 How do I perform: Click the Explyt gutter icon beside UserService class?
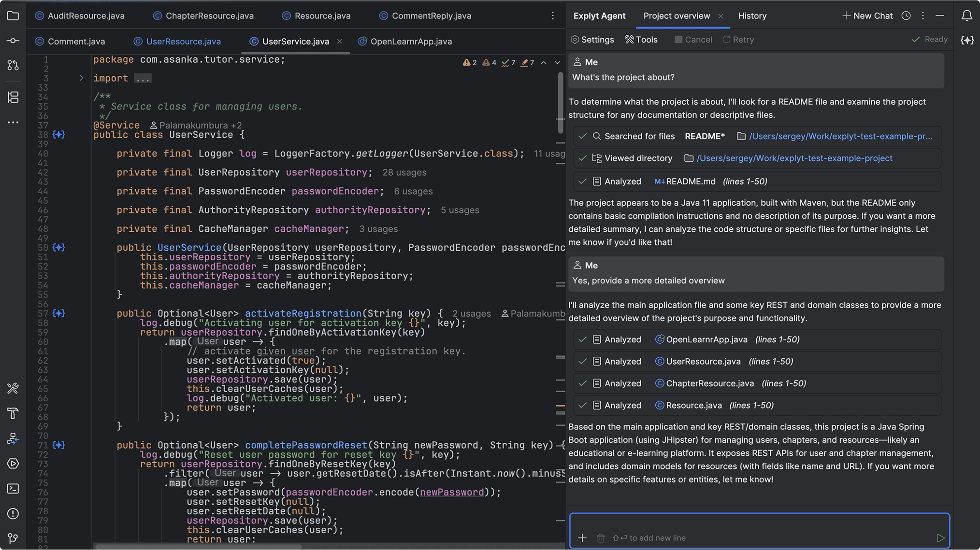click(x=58, y=135)
